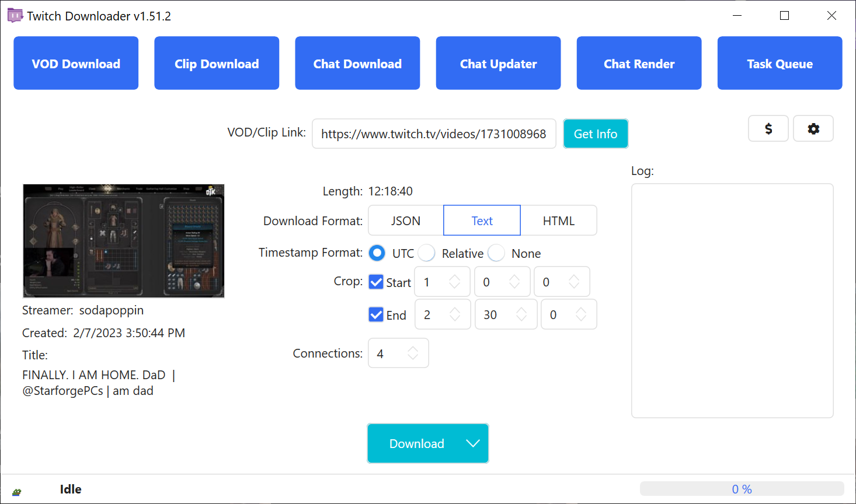Open the settings gear button
Viewport: 856px width, 504px height.
813,128
